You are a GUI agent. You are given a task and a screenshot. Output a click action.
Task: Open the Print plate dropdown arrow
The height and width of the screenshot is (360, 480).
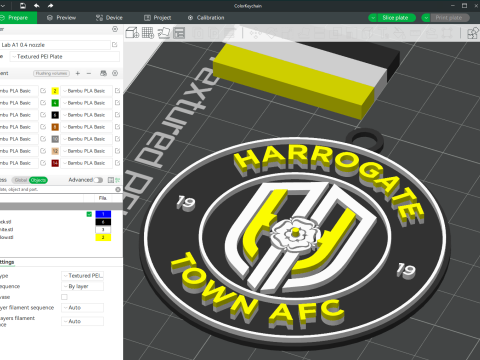pyautogui.click(x=426, y=18)
